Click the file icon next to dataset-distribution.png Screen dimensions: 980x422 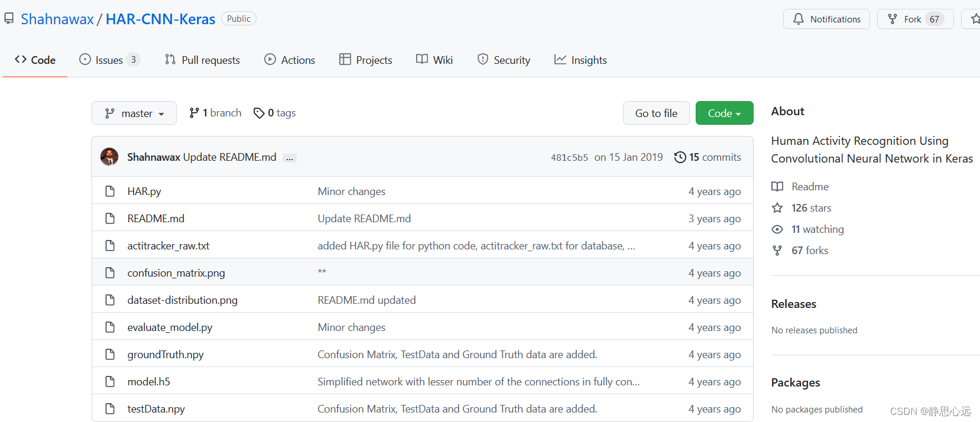[x=110, y=300]
